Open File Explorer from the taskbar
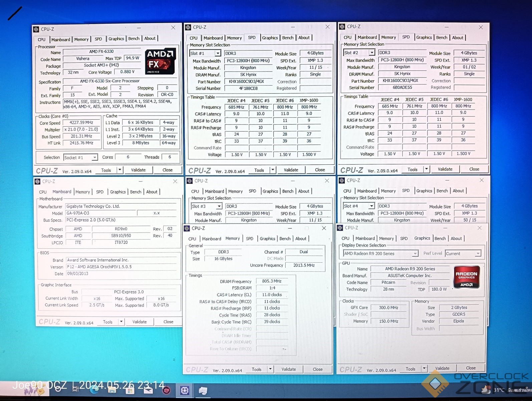 [112, 389]
